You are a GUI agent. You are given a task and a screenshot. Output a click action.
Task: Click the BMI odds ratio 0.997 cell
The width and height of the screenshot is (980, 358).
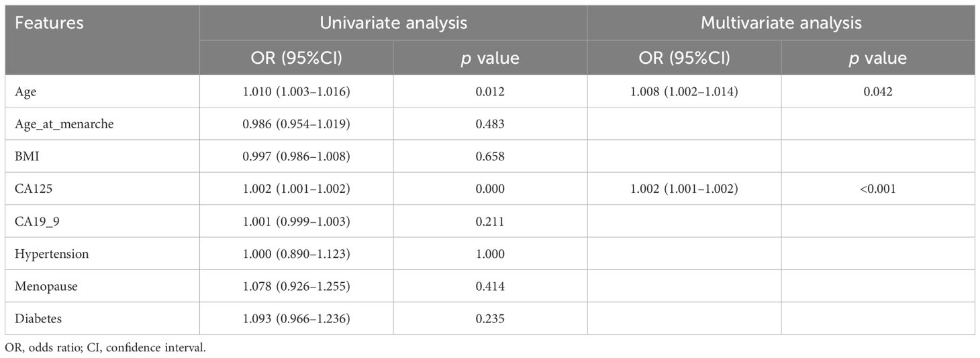(297, 157)
